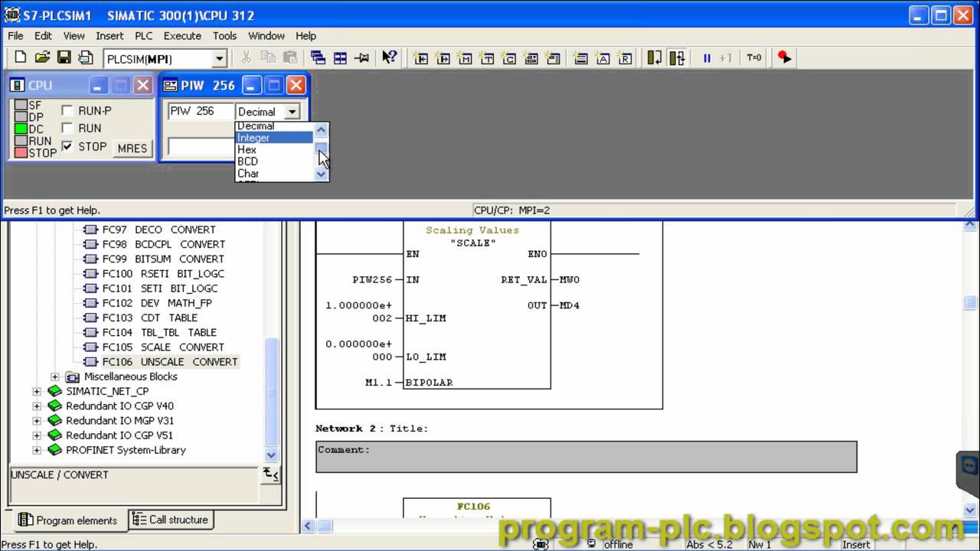Open the Record/Playback tool

(784, 57)
